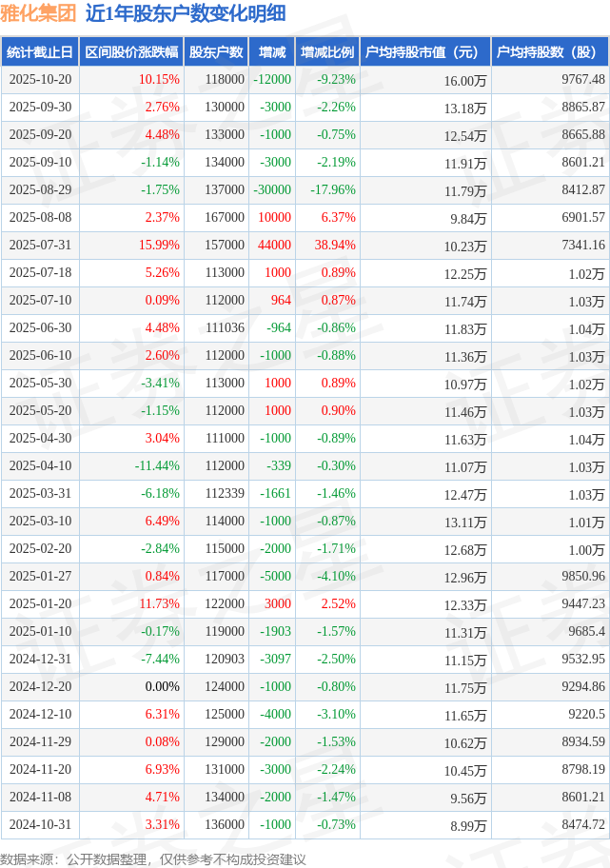Sort by the 统计截止日 column header

(x=39, y=52)
